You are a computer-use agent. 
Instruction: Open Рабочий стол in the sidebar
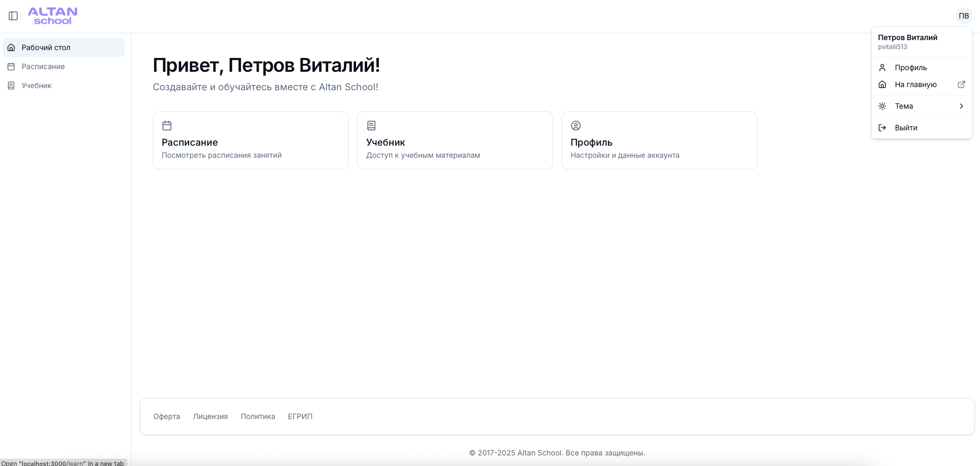[x=46, y=47]
